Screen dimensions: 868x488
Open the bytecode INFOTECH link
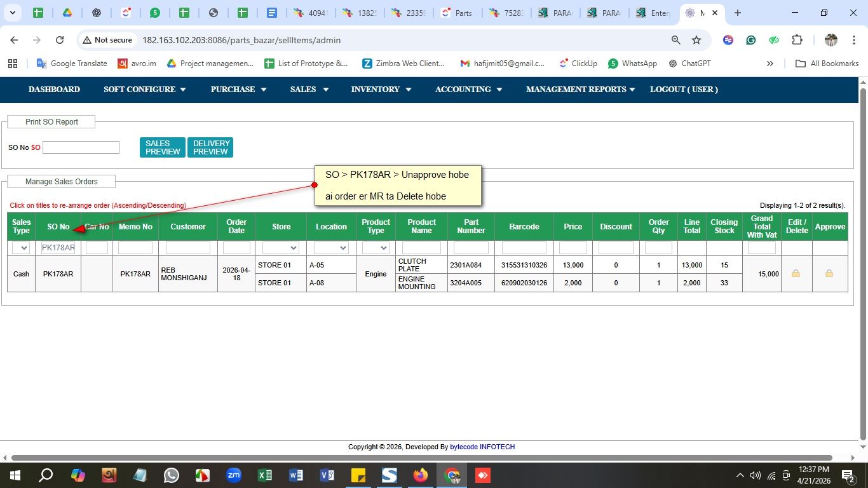click(x=482, y=447)
